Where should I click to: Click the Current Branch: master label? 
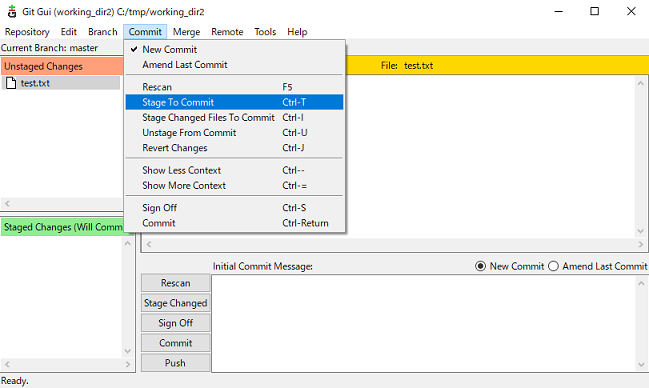(49, 48)
